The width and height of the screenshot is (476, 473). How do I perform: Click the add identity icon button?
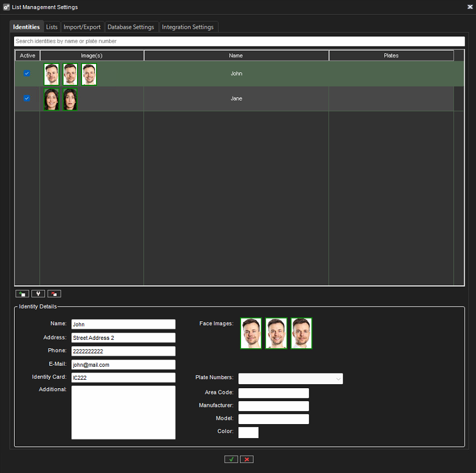tap(22, 294)
